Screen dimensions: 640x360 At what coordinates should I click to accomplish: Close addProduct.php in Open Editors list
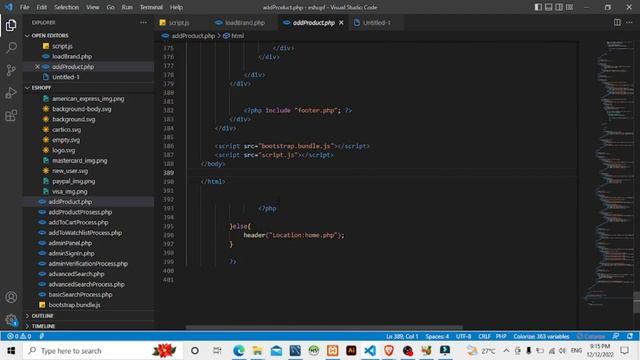click(x=37, y=67)
